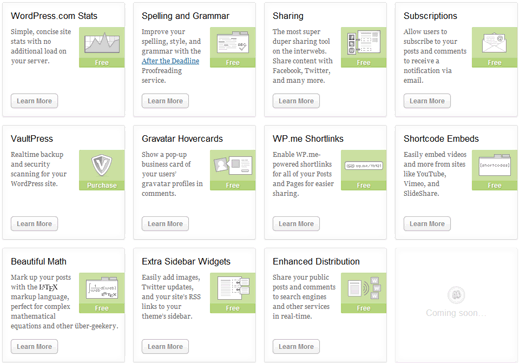Click the Enhanced Distribution broadcast icon
Screen dimensions: 520x363
(x=364, y=288)
